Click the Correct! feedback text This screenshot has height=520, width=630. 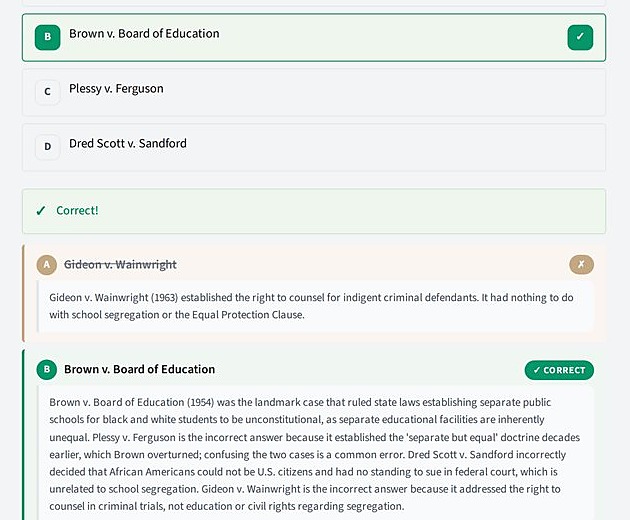77,211
